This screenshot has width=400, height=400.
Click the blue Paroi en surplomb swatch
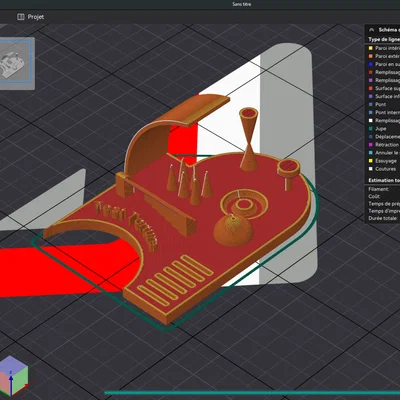click(x=370, y=64)
